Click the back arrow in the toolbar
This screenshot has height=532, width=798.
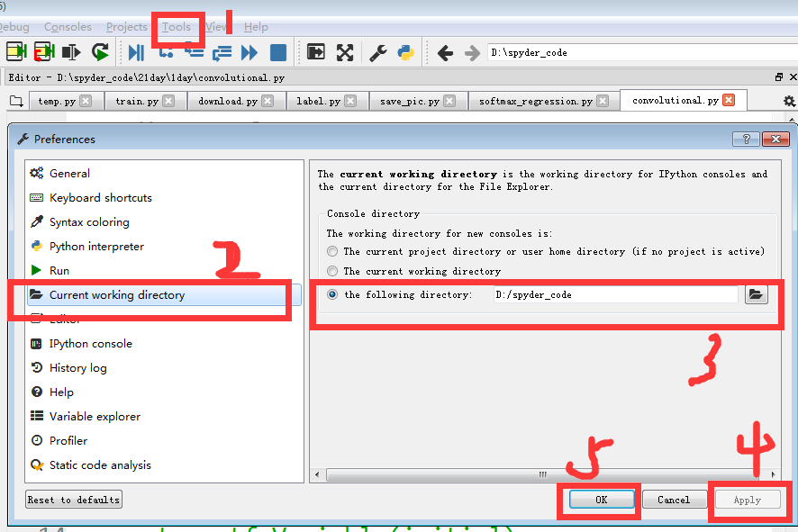[445, 52]
